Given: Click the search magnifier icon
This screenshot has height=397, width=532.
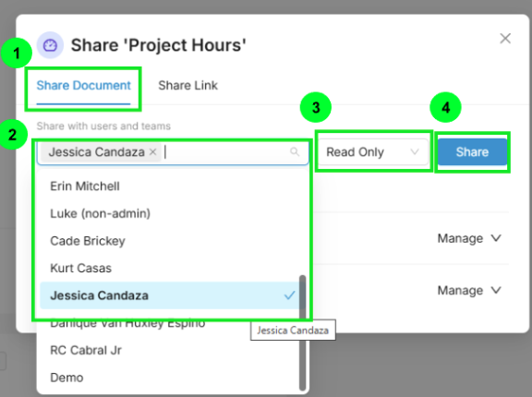Looking at the screenshot, I should tap(295, 152).
